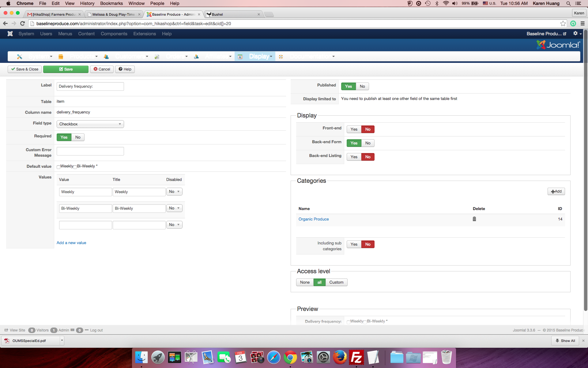588x368 pixels.
Task: Click the HikaShop Products box icon
Action: click(x=61, y=57)
